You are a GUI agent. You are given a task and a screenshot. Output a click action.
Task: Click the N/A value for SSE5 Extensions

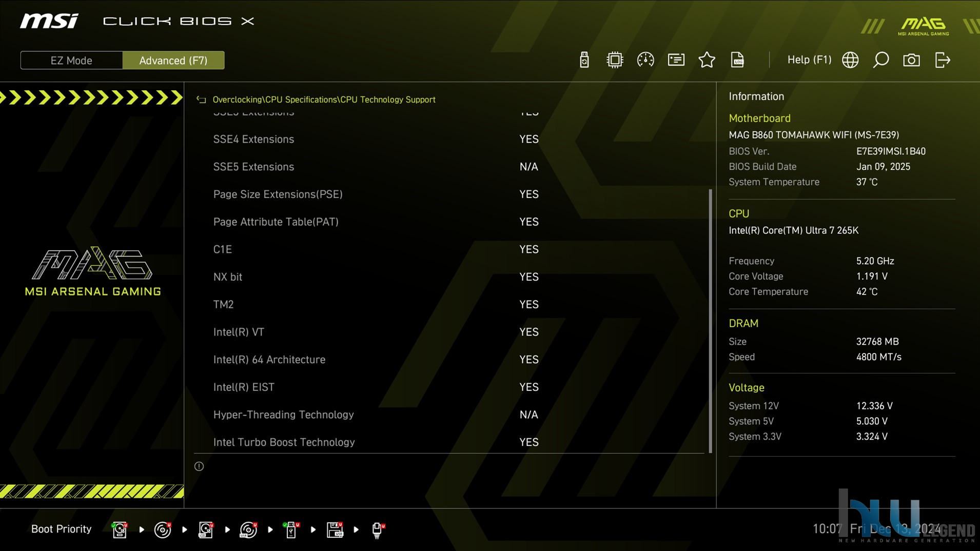(528, 167)
